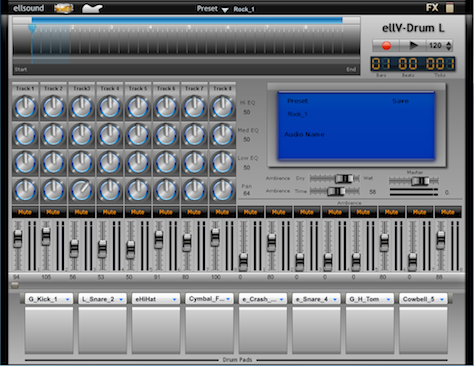Click the Ambience Time slider
Viewport: 474px width, 366px height.
(335, 191)
